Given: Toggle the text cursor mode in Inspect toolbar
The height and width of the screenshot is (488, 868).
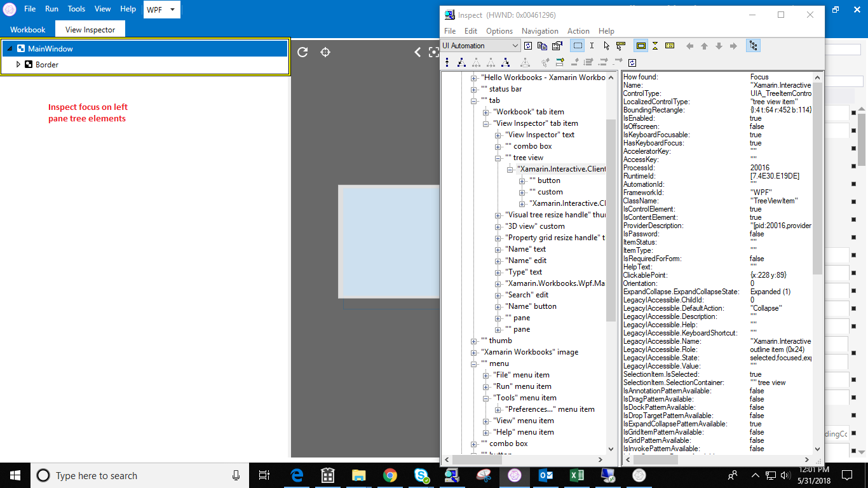Looking at the screenshot, I should tap(592, 46).
